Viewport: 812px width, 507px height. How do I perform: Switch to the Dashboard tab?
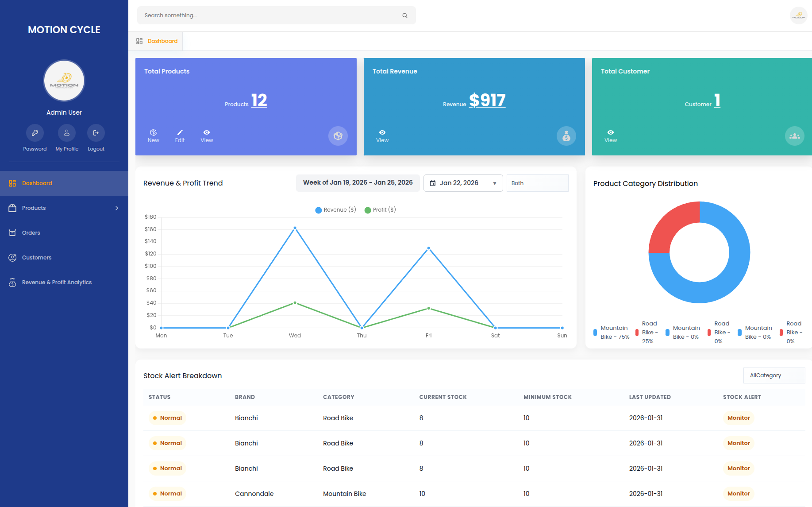point(162,41)
